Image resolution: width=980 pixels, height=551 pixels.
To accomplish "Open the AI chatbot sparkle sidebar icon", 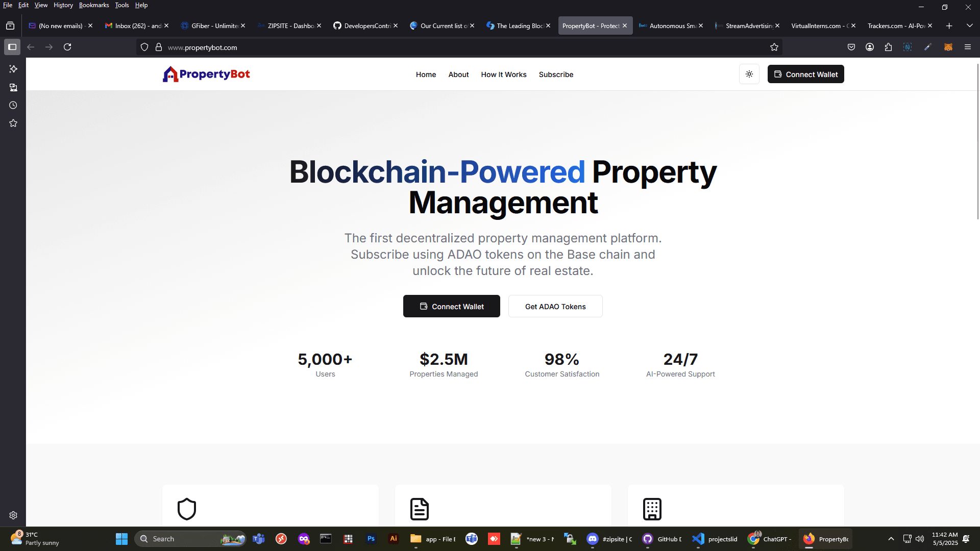I will [x=13, y=69].
